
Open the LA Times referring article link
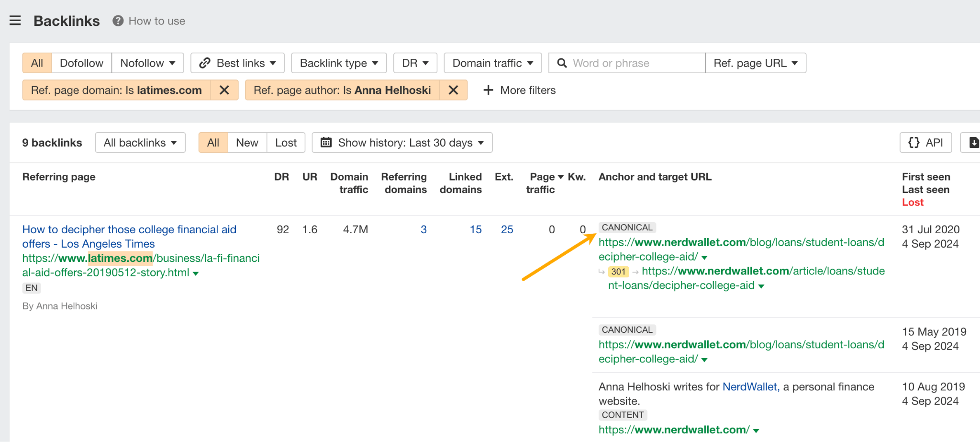tap(129, 236)
